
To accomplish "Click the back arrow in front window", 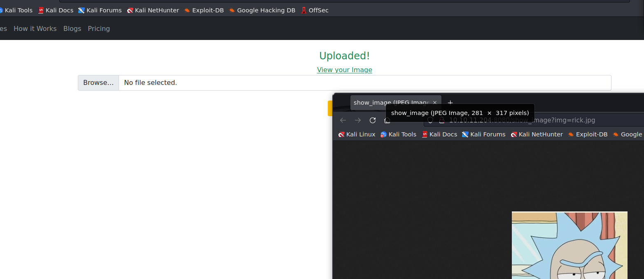I will click(x=343, y=120).
